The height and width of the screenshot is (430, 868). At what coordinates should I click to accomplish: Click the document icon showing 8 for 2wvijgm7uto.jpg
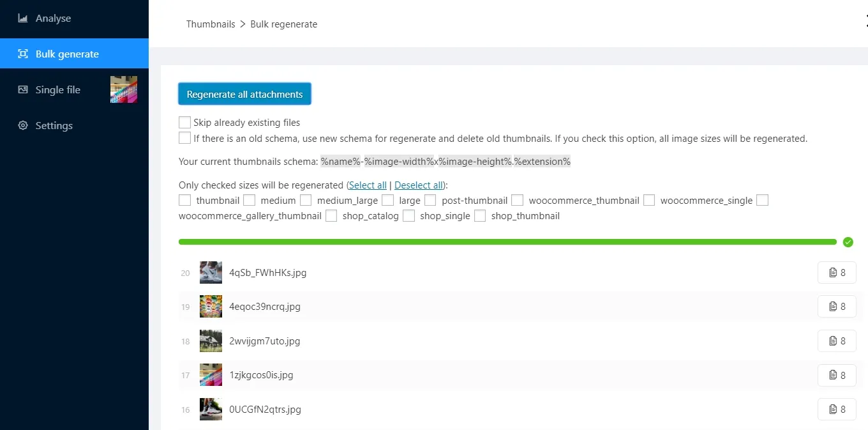point(837,341)
